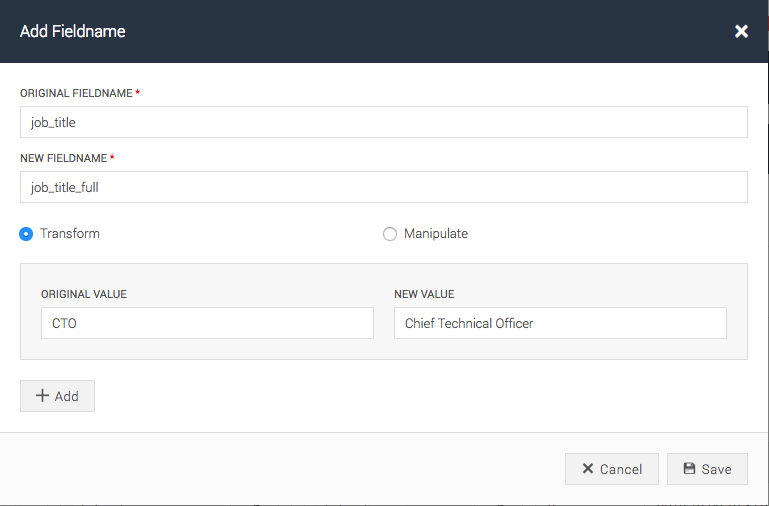
Task: Select the Manipulate radio button
Action: [390, 234]
